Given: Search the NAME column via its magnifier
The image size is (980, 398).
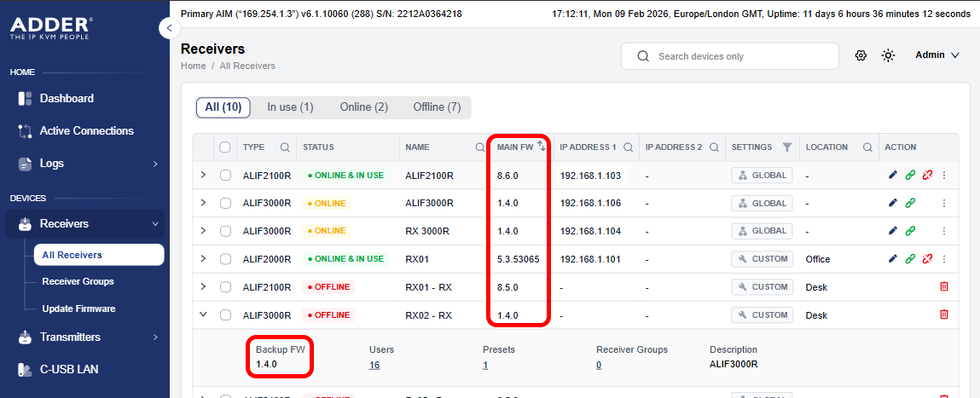Looking at the screenshot, I should click(x=480, y=147).
